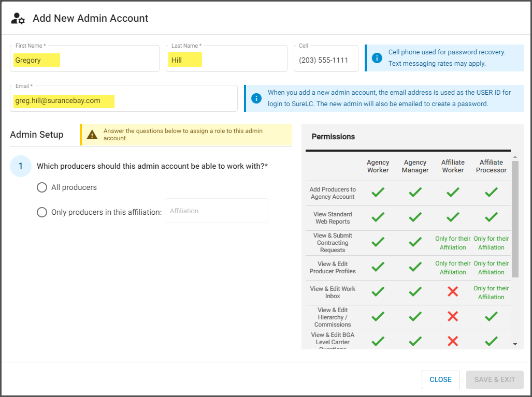Image resolution: width=532 pixels, height=397 pixels.
Task: Click the green checkmark for Agency Worker adding producers
Action: (x=378, y=193)
